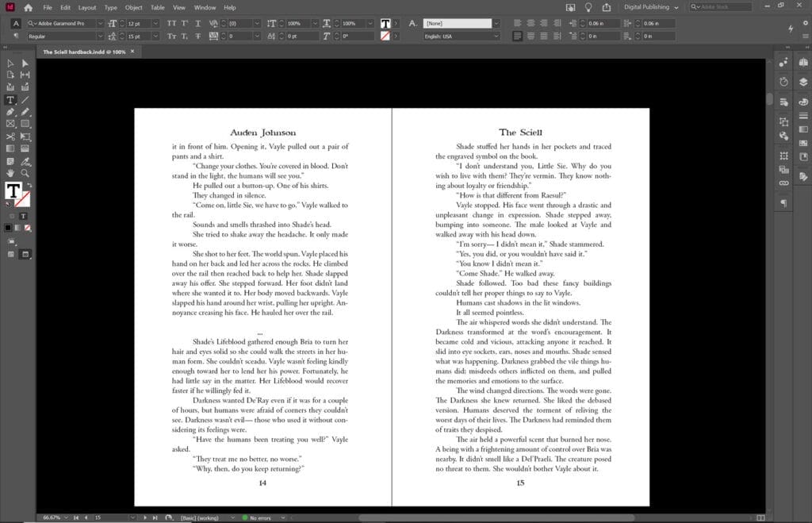Viewport: 812px width, 523px height.
Task: Select the Type tool in the toolbar
Action: (10, 98)
